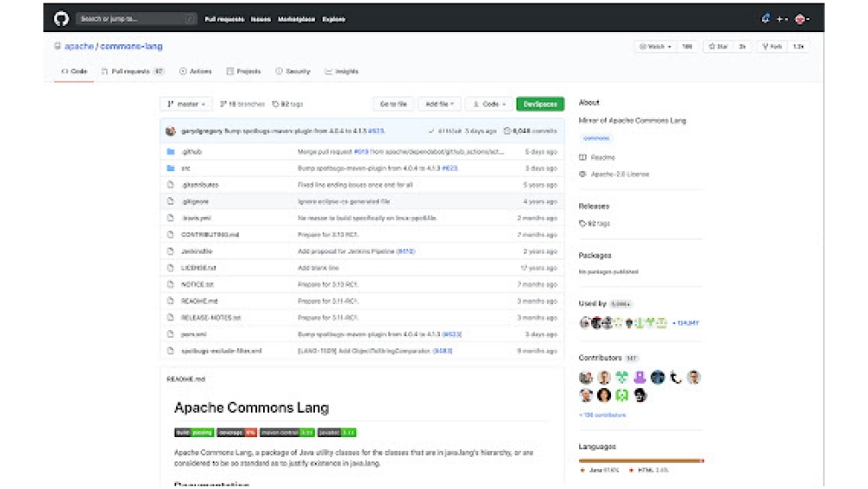Click the Java language legend entry
Image resolution: width=868 pixels, height=489 pixels.
point(600,470)
